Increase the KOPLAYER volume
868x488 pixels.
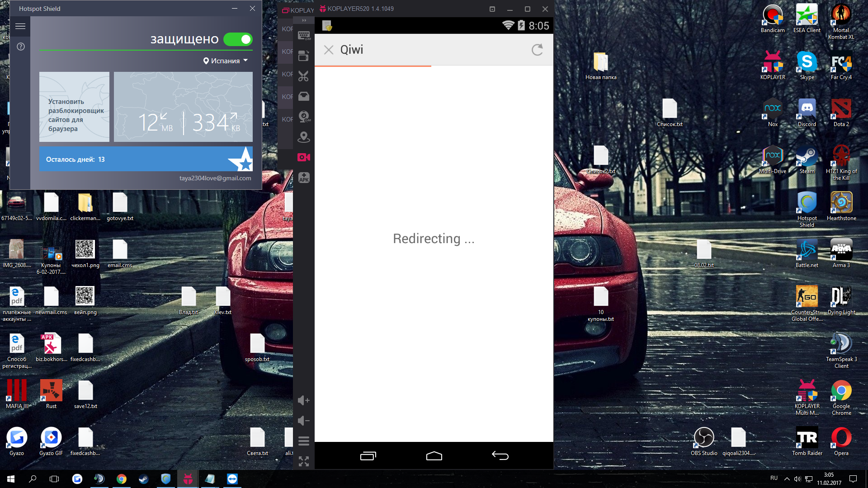(304, 400)
